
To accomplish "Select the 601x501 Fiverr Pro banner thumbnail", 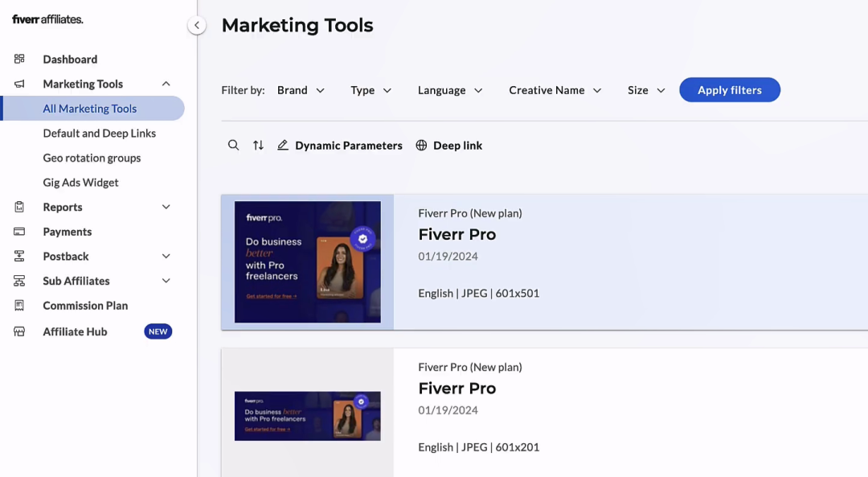I will 308,262.
